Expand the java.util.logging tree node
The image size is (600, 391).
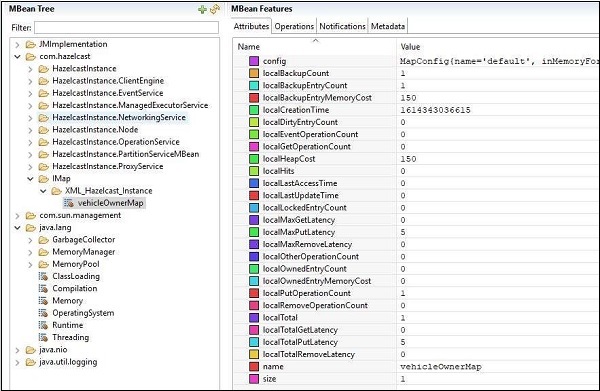pos(17,362)
